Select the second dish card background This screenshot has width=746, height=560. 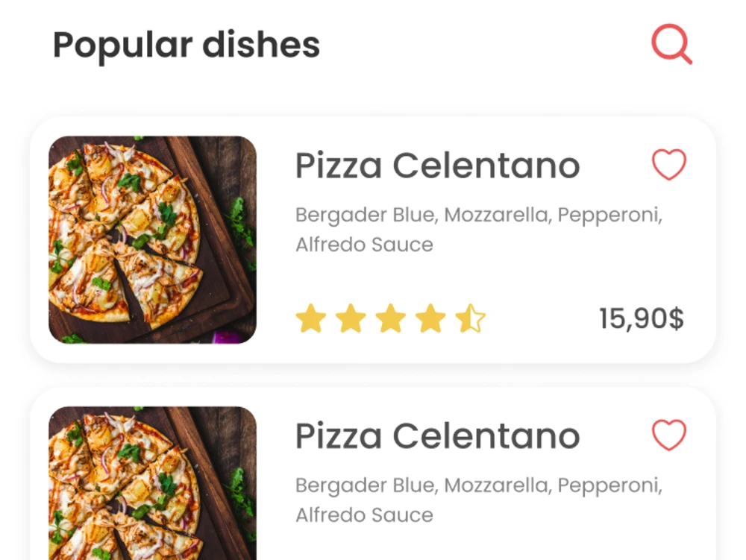373,474
